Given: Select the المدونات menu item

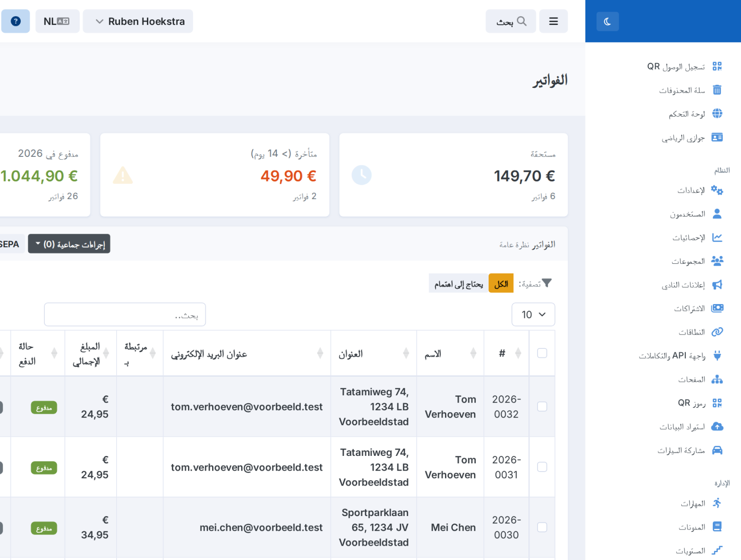Looking at the screenshot, I should click(700, 527).
